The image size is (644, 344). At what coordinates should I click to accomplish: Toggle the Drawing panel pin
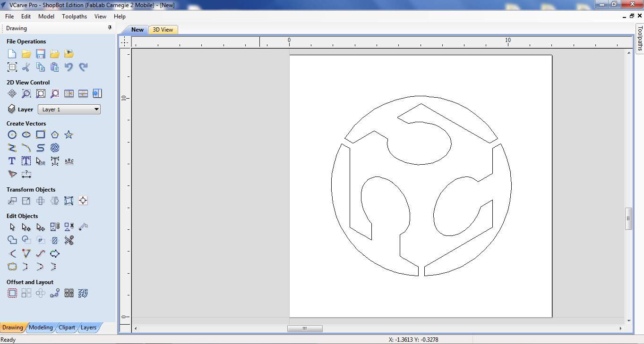[x=110, y=28]
